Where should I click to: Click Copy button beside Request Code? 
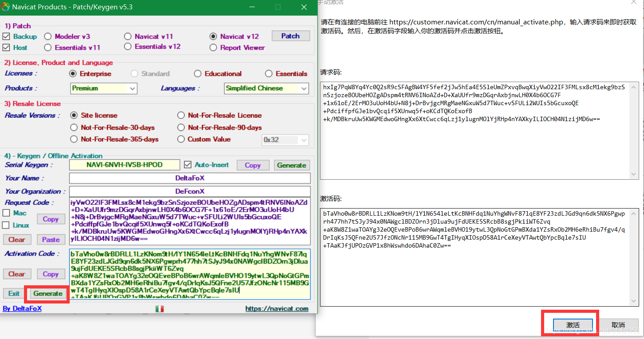(51, 219)
